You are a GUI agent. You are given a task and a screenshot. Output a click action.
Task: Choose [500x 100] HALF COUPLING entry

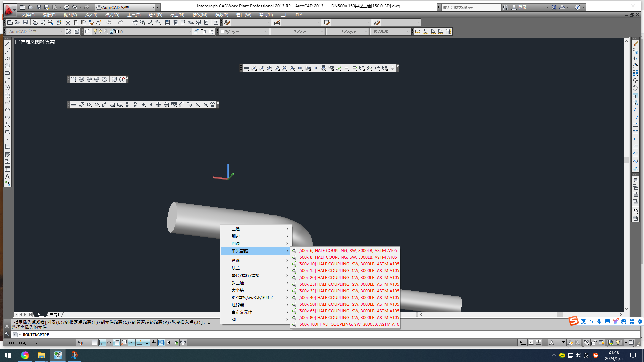tap(345, 324)
